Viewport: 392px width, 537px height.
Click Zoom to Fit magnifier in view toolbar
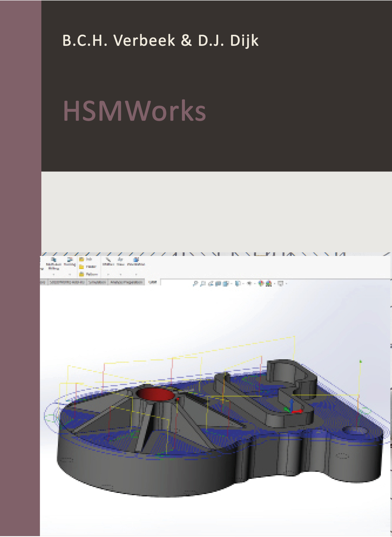pos(195,283)
